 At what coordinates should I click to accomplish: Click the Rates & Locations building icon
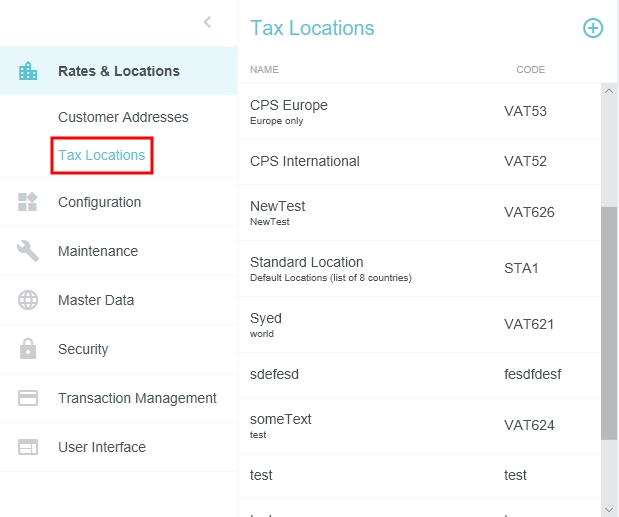(x=28, y=71)
